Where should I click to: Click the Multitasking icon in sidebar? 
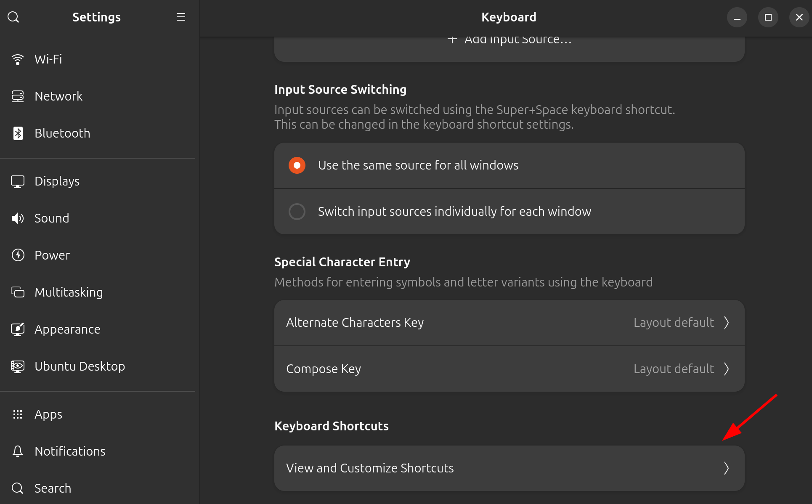[x=18, y=292]
